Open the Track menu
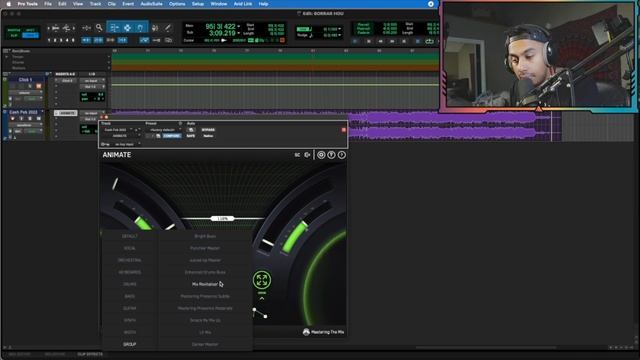 tap(95, 4)
